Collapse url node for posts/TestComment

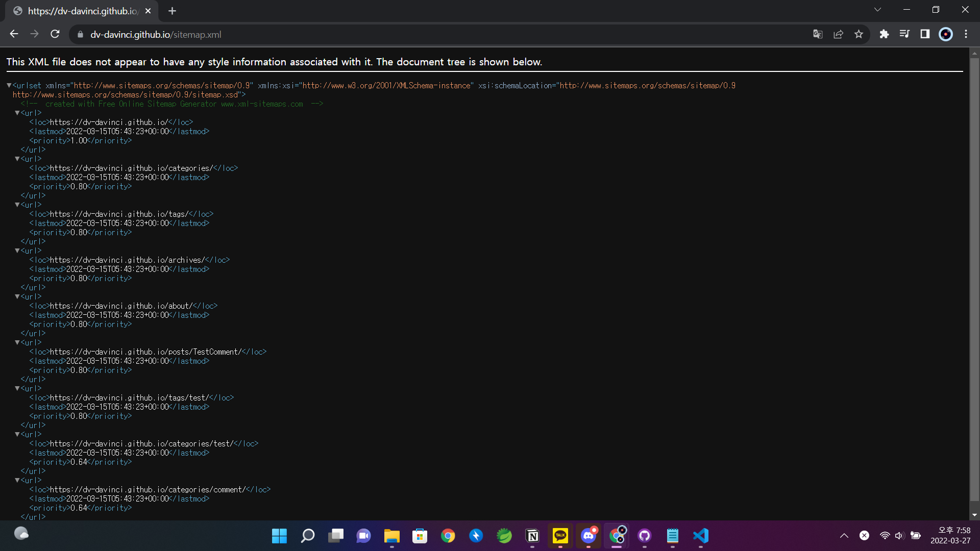pos(17,342)
